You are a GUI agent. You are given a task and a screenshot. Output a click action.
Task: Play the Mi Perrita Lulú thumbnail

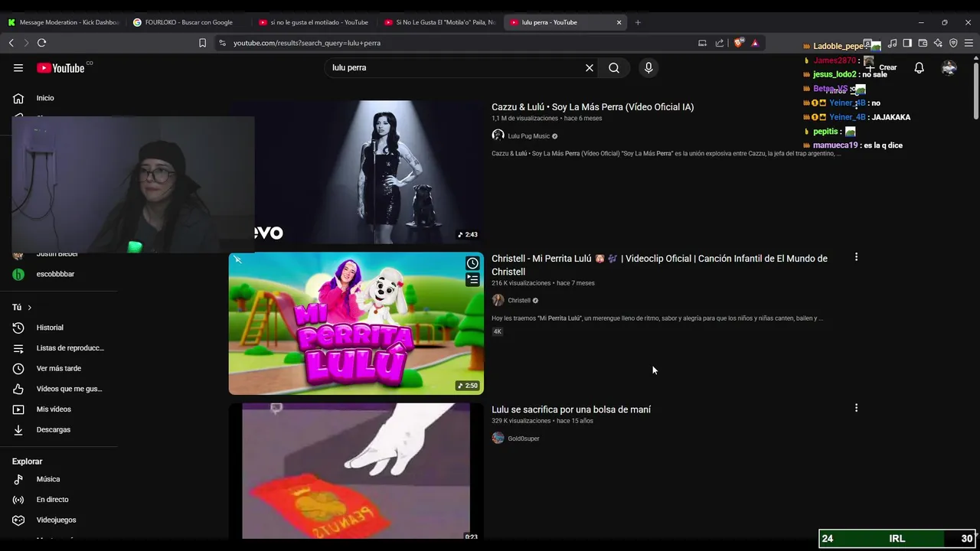tap(356, 323)
